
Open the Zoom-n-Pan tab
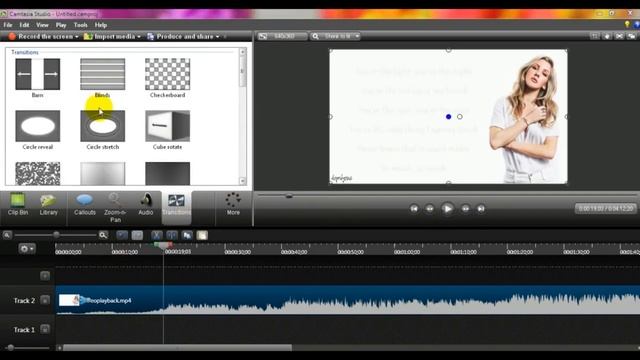[x=115, y=208]
